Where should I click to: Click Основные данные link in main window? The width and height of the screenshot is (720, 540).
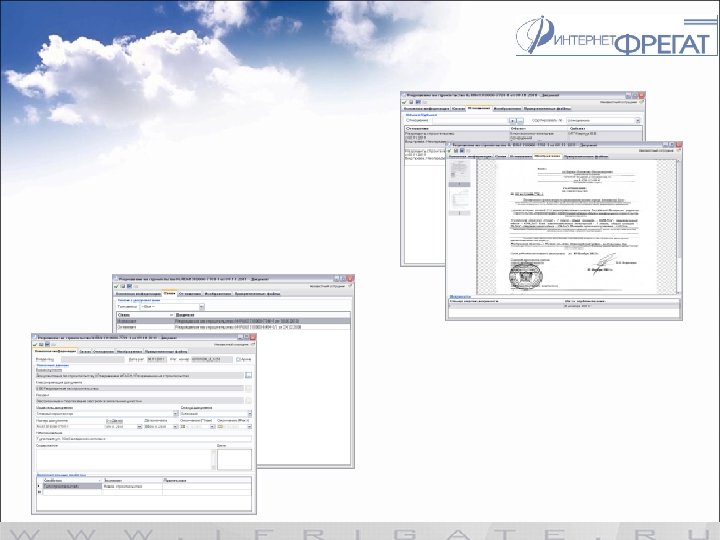click(52, 365)
